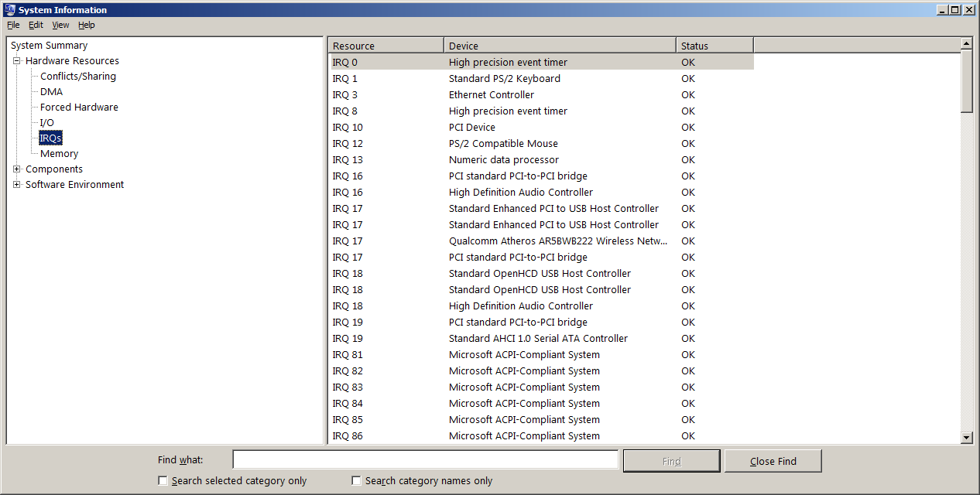
Task: Select System Summary root node
Action: point(49,46)
